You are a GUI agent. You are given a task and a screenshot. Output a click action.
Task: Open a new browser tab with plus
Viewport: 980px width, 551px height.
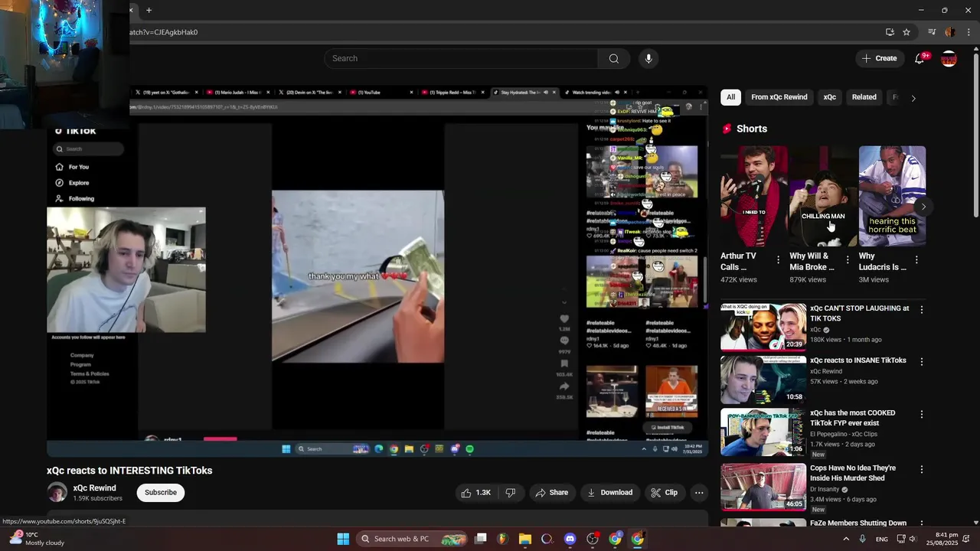click(149, 10)
